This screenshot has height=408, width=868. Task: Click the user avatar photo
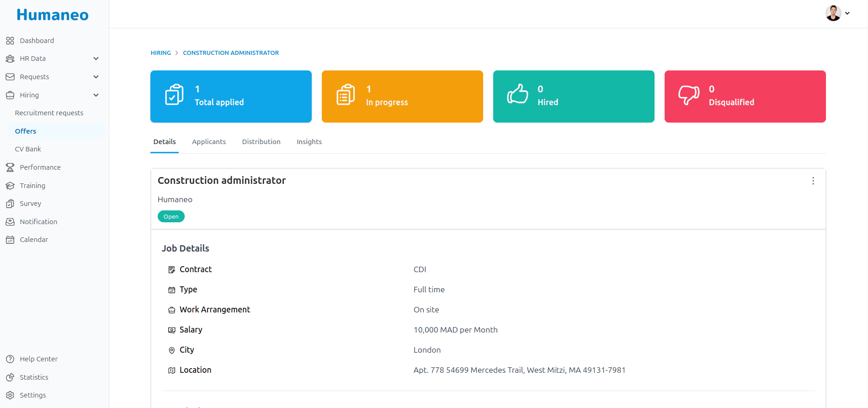click(833, 13)
